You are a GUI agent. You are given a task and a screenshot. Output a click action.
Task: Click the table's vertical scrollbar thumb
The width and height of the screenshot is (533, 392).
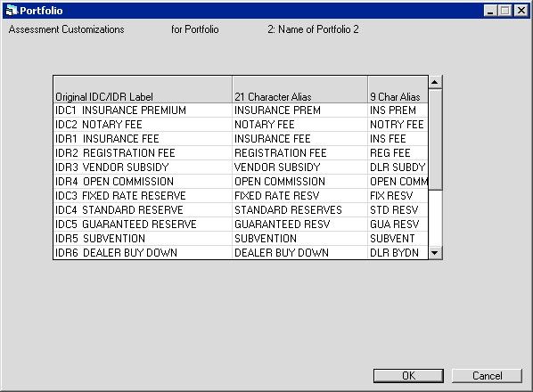point(435,139)
